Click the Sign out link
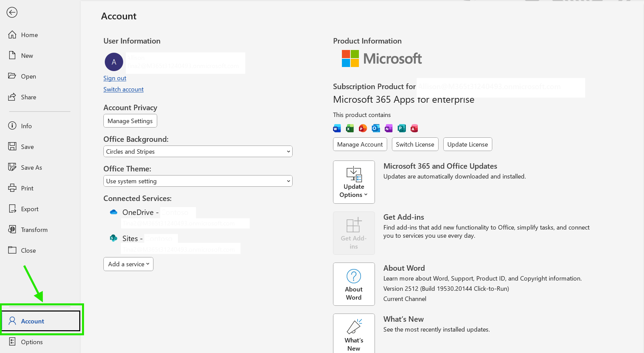Screen dimensions: 644x353 coord(115,78)
